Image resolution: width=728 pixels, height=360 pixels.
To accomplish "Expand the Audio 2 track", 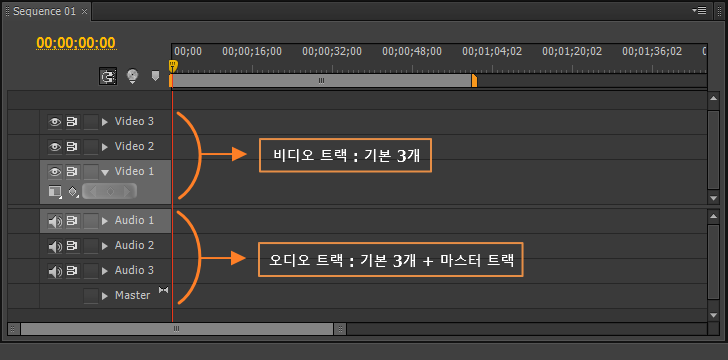I will pyautogui.click(x=105, y=246).
